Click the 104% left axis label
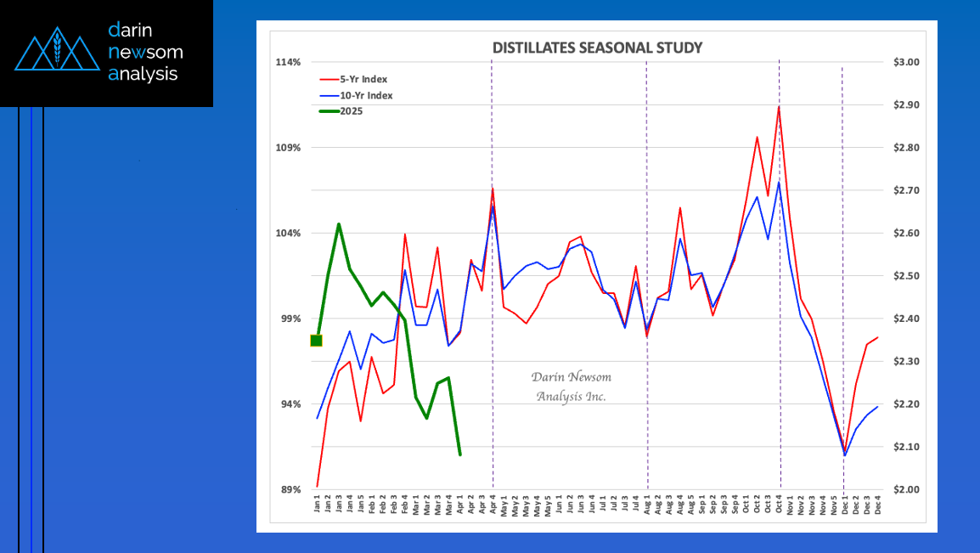The height and width of the screenshot is (553, 980). [x=290, y=233]
